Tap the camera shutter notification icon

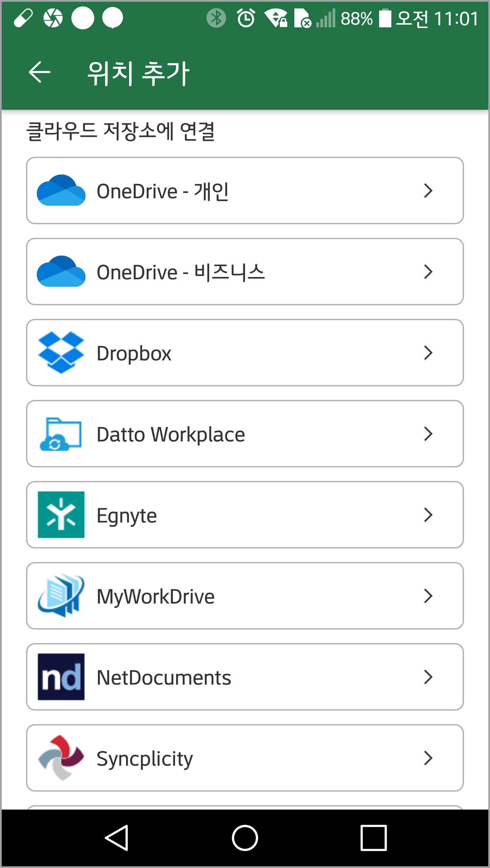click(x=53, y=18)
